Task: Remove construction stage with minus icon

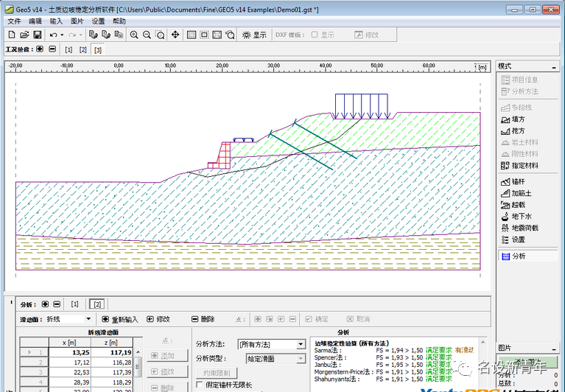Action: 52,49
